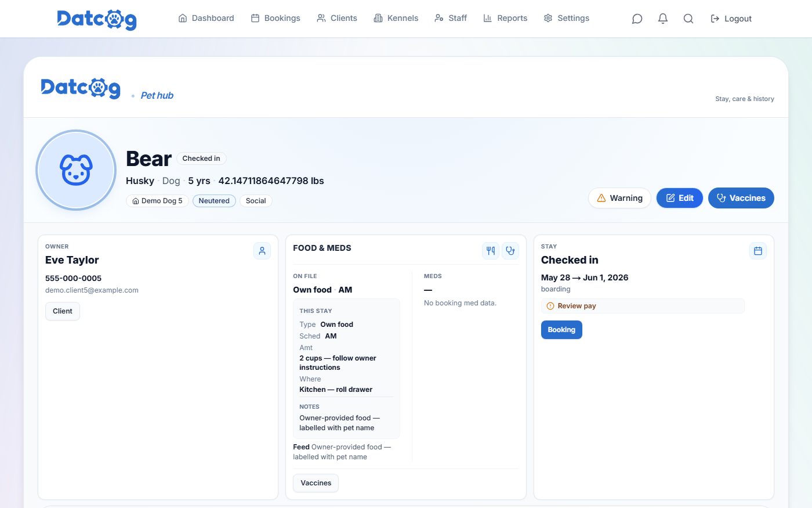Click the Demo Dog 5 tag
The width and height of the screenshot is (812, 508).
tap(158, 201)
